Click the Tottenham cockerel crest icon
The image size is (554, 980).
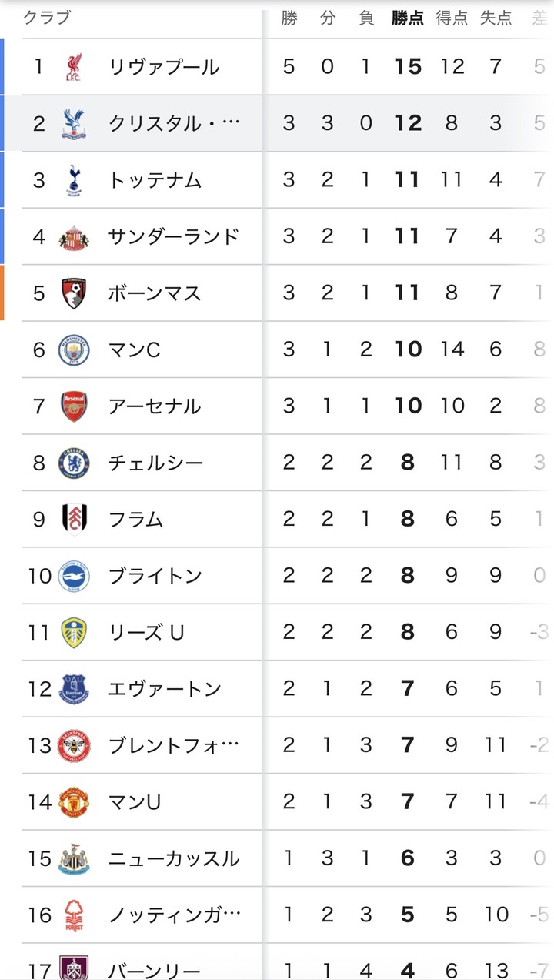coord(74,180)
